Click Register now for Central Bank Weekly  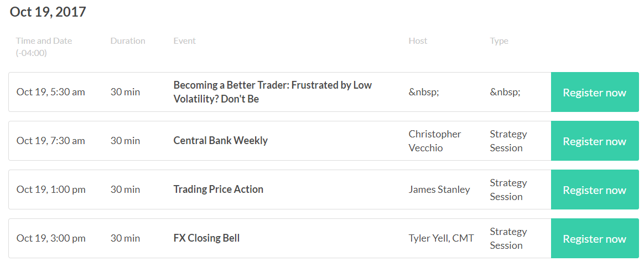point(595,141)
